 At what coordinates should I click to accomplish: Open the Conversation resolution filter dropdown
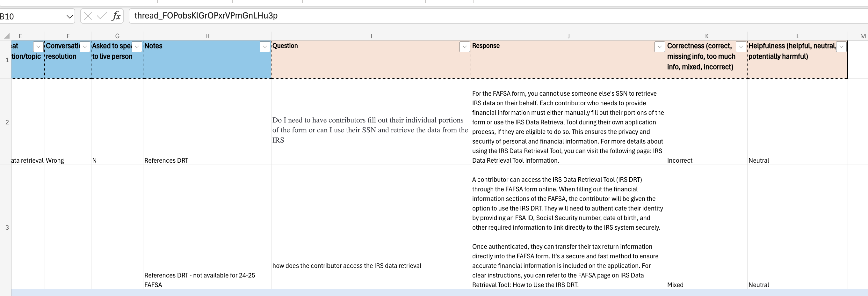85,47
